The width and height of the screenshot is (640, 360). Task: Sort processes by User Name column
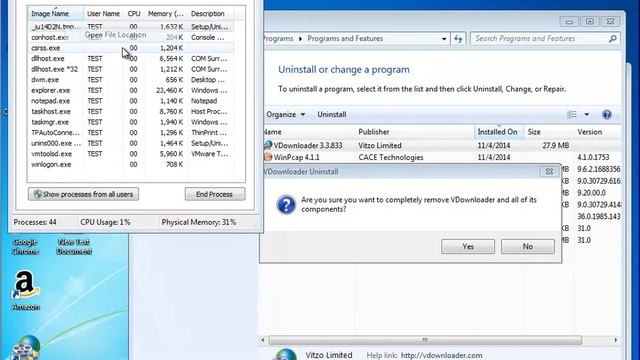coord(103,14)
